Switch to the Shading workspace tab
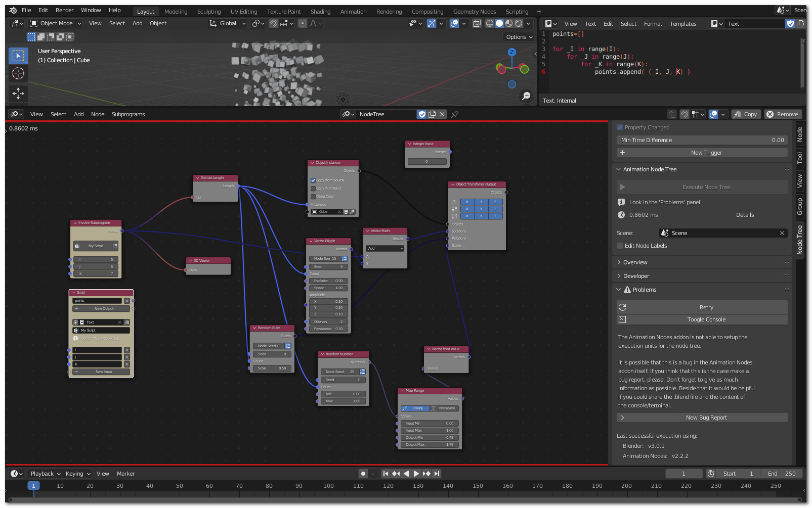This screenshot has width=812, height=508. [320, 11]
